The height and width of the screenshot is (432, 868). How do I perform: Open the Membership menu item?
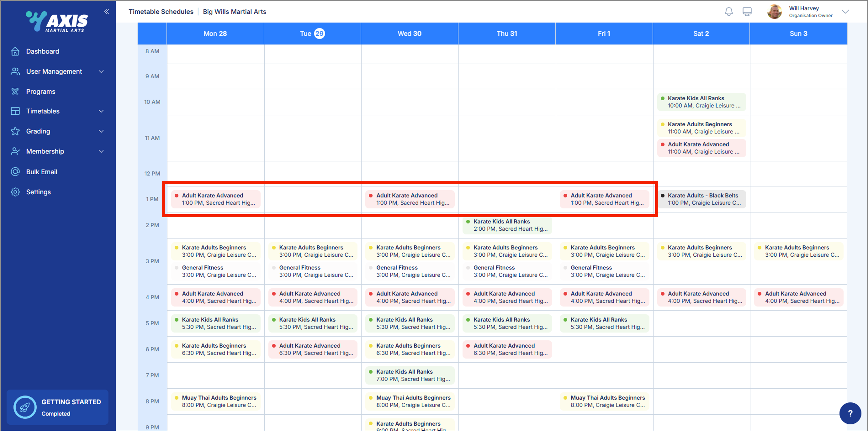45,151
